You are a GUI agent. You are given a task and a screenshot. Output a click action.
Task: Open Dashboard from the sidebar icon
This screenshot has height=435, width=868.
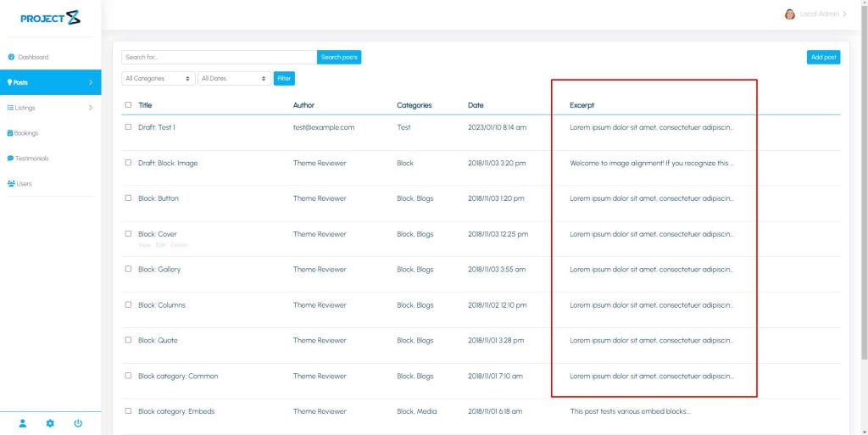(11, 57)
